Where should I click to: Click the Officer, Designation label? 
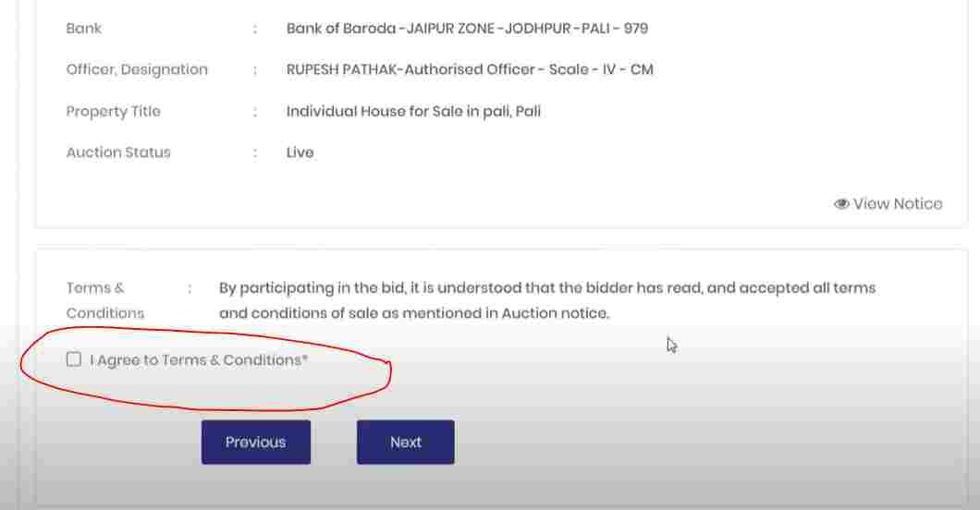click(137, 70)
